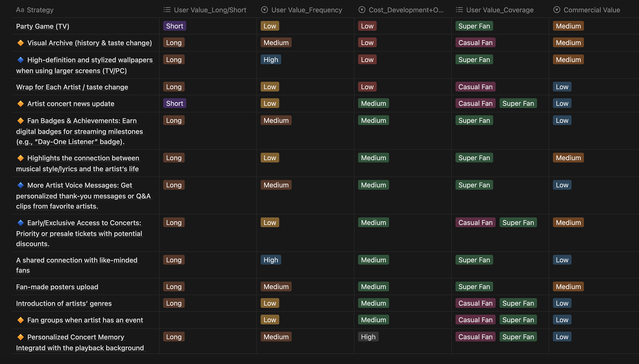
Task: Click the Super Fan tag in Fan groups row
Action: 518,320
